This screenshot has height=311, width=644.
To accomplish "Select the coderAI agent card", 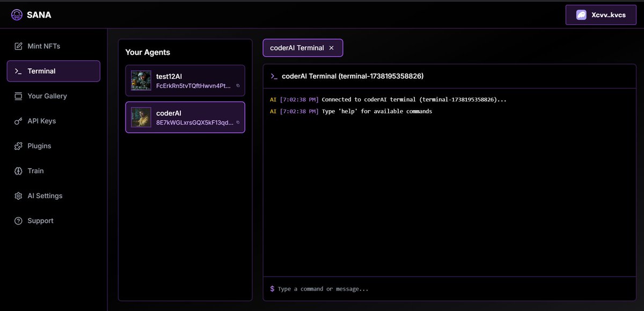I will coord(185,117).
